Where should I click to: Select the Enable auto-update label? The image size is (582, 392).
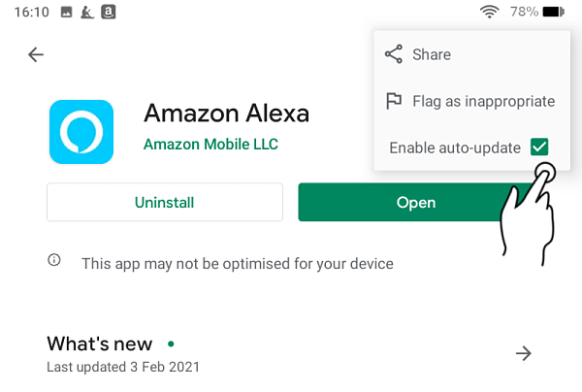(455, 147)
